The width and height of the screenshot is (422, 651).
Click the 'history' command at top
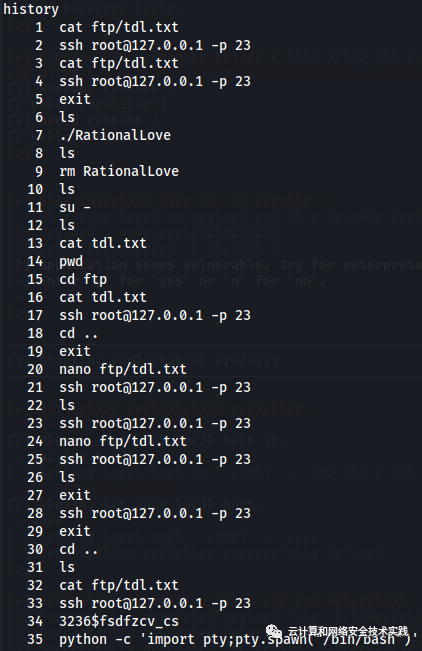click(x=31, y=9)
